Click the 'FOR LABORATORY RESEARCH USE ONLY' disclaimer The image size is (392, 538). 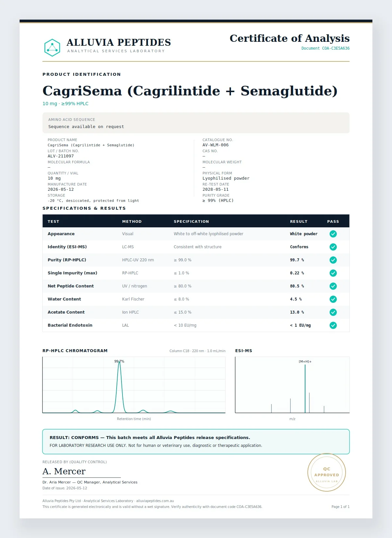click(156, 446)
